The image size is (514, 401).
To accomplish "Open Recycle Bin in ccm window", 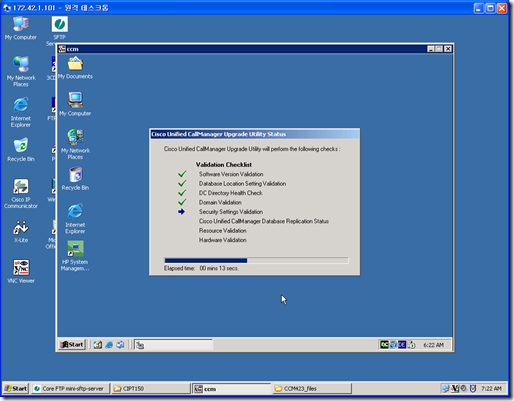I will pos(75,179).
